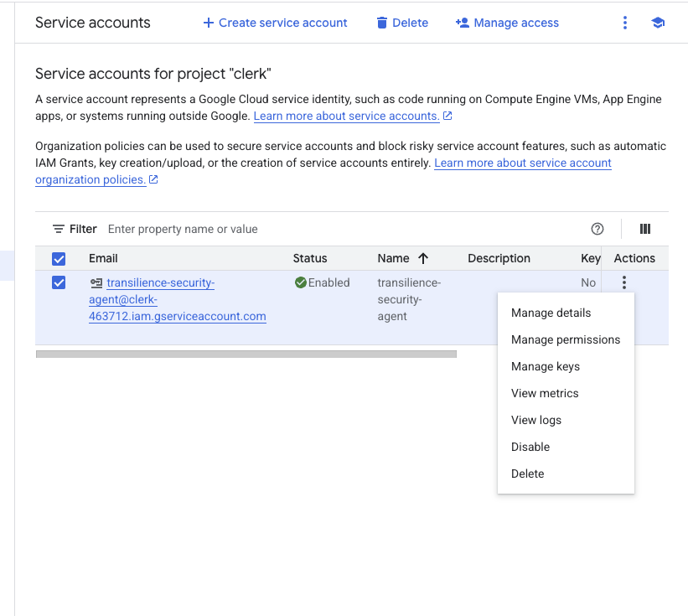The width and height of the screenshot is (688, 616).
Task: Click the Status column header
Action: 310,258
